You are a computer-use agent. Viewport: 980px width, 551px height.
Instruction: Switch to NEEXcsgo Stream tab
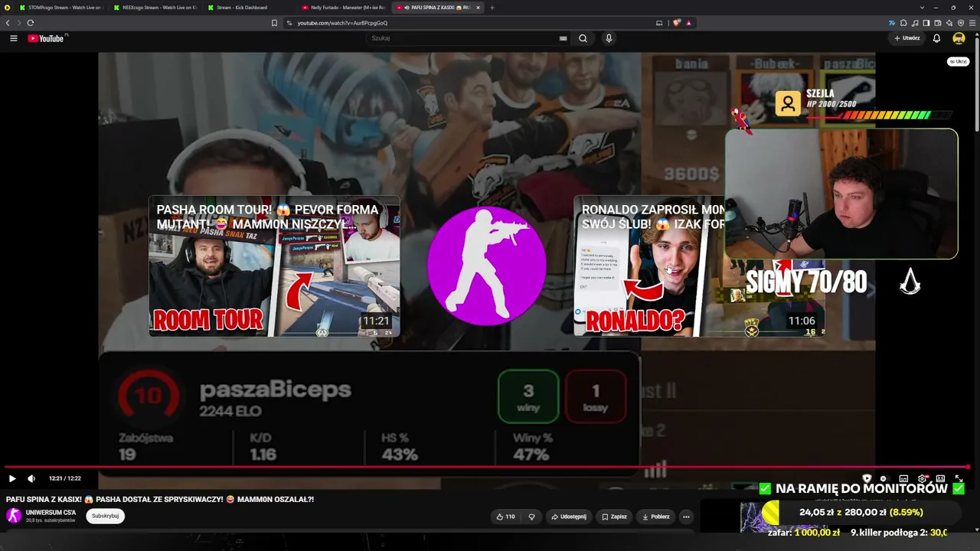[x=156, y=8]
